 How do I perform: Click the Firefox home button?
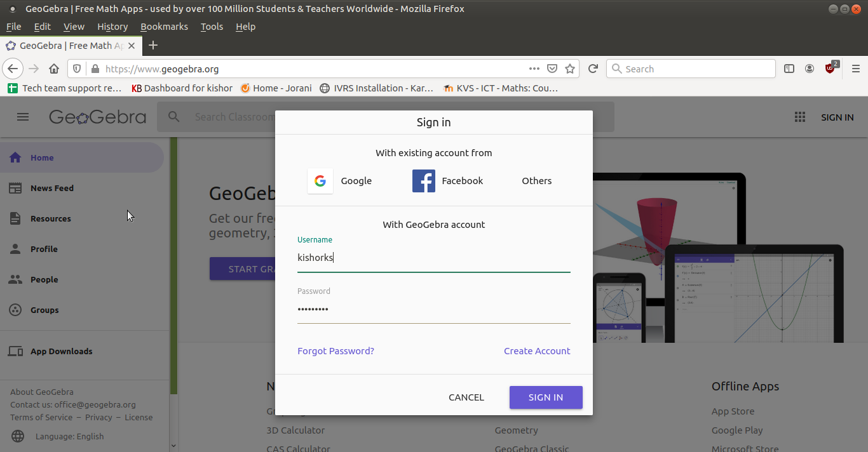54,69
